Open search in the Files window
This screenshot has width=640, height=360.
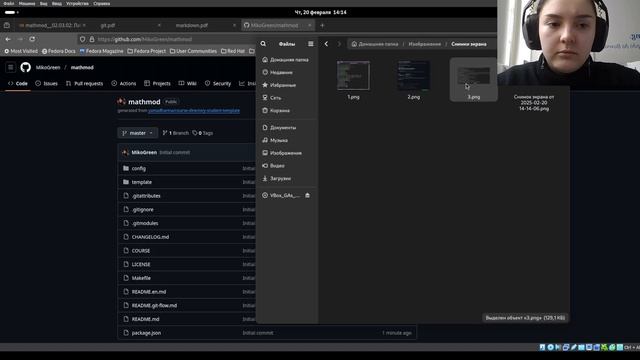click(263, 44)
